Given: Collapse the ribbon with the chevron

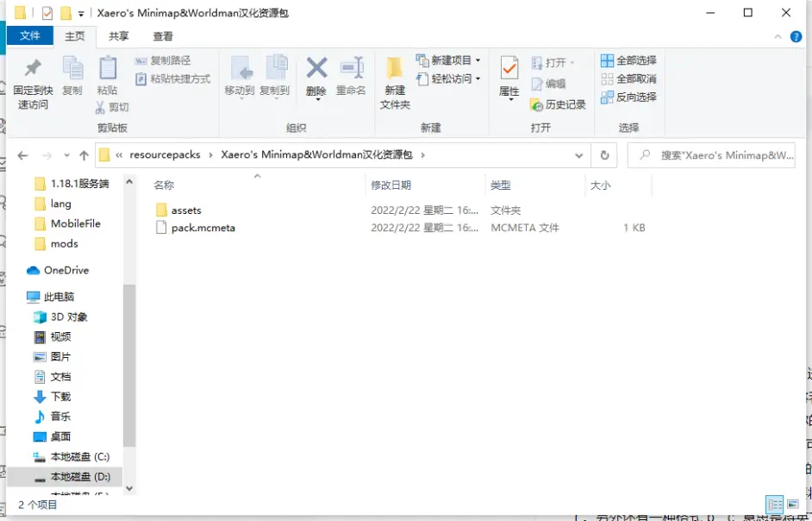Looking at the screenshot, I should 778,36.
